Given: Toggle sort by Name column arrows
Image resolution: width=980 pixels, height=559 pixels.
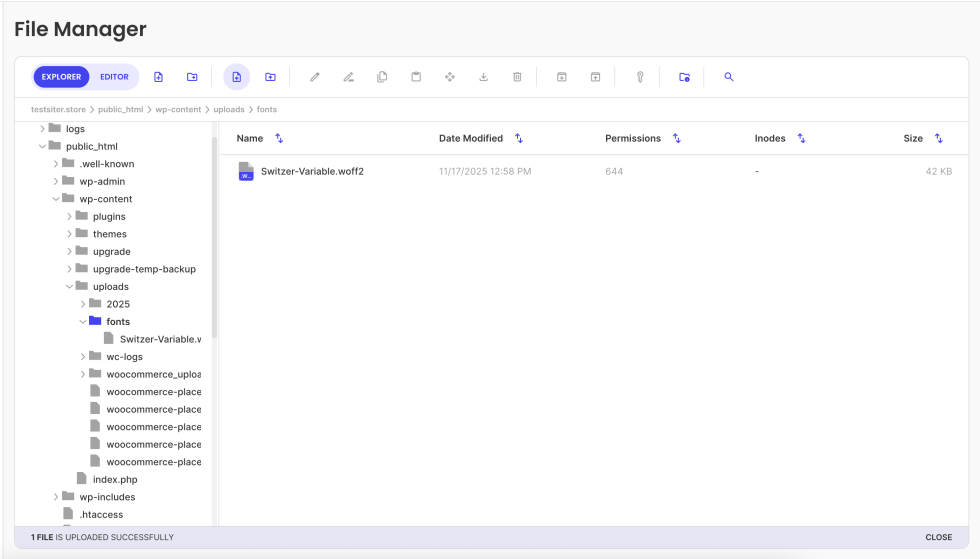Looking at the screenshot, I should click(279, 139).
